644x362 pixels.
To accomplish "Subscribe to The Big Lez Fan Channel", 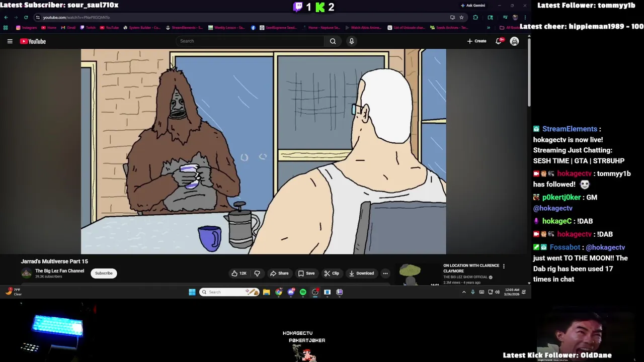I will [x=104, y=274].
